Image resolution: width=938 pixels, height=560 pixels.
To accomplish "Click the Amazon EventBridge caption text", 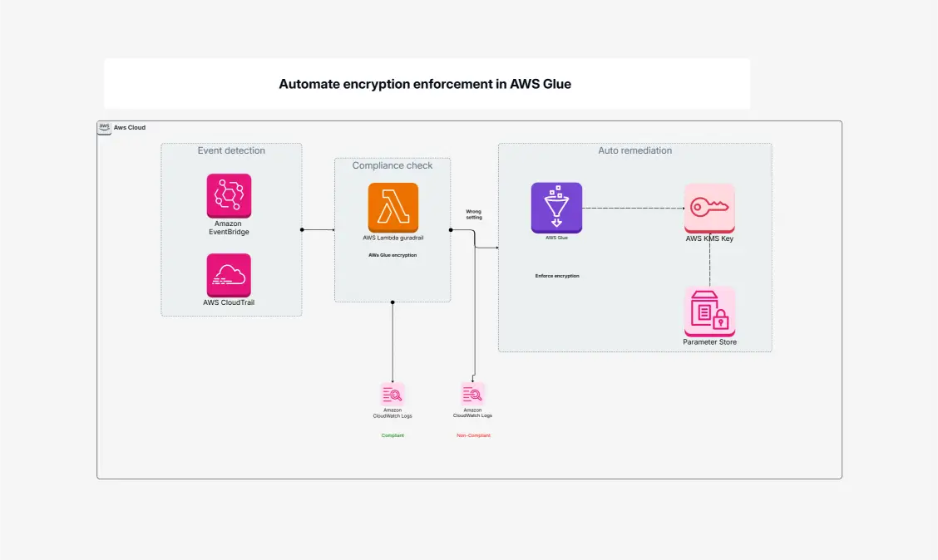I will click(x=229, y=228).
